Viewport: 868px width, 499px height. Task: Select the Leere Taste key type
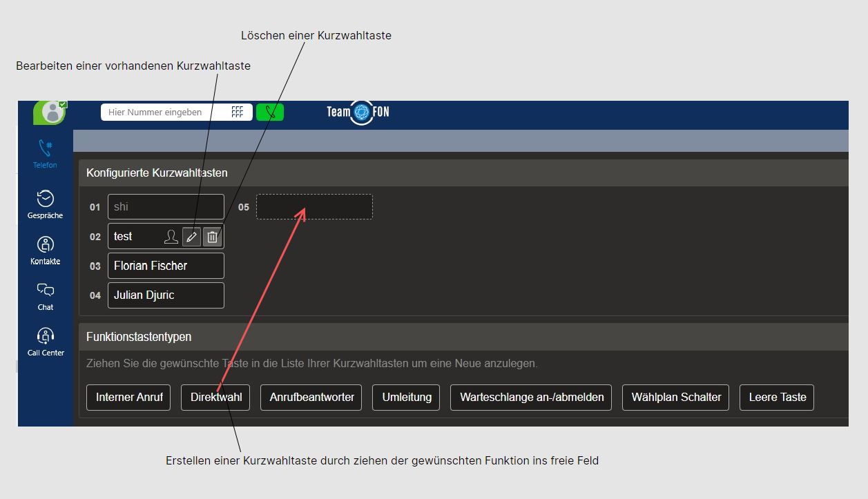tap(777, 398)
